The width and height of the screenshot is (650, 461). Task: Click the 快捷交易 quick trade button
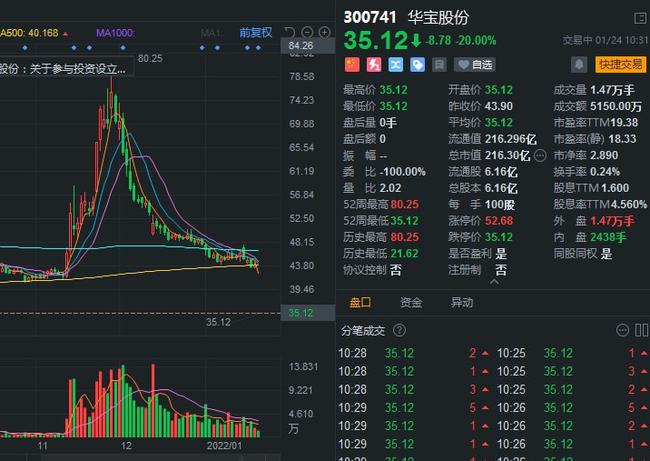[621, 65]
